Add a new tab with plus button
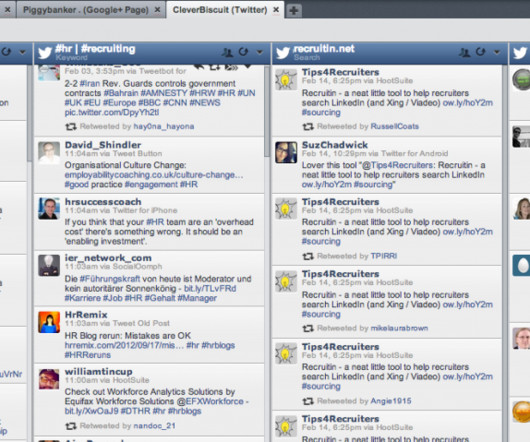Image resolution: width=530 pixels, height=442 pixels. (x=293, y=10)
